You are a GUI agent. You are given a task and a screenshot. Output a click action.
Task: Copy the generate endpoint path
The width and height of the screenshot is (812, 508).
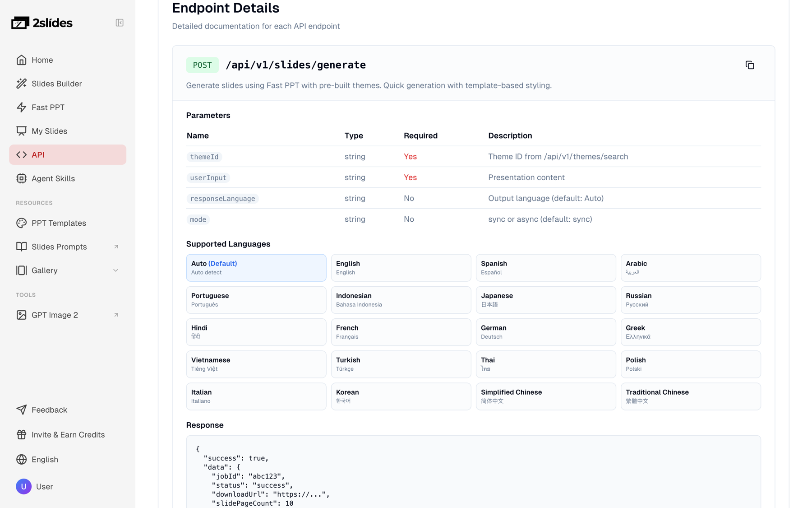(x=750, y=65)
